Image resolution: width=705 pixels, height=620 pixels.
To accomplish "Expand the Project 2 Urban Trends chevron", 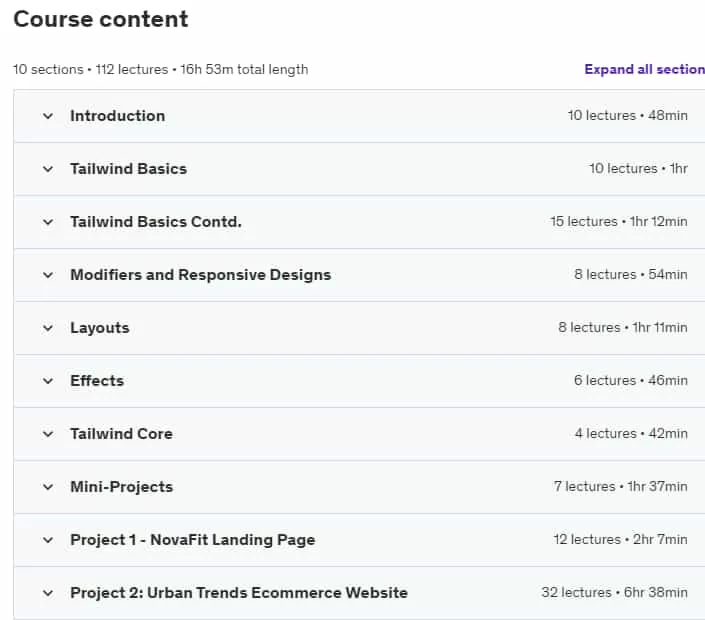I will click(48, 593).
